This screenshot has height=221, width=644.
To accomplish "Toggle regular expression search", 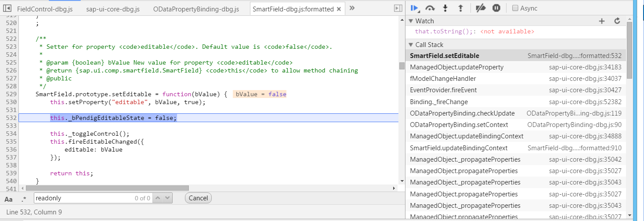I will pyautogui.click(x=24, y=199).
